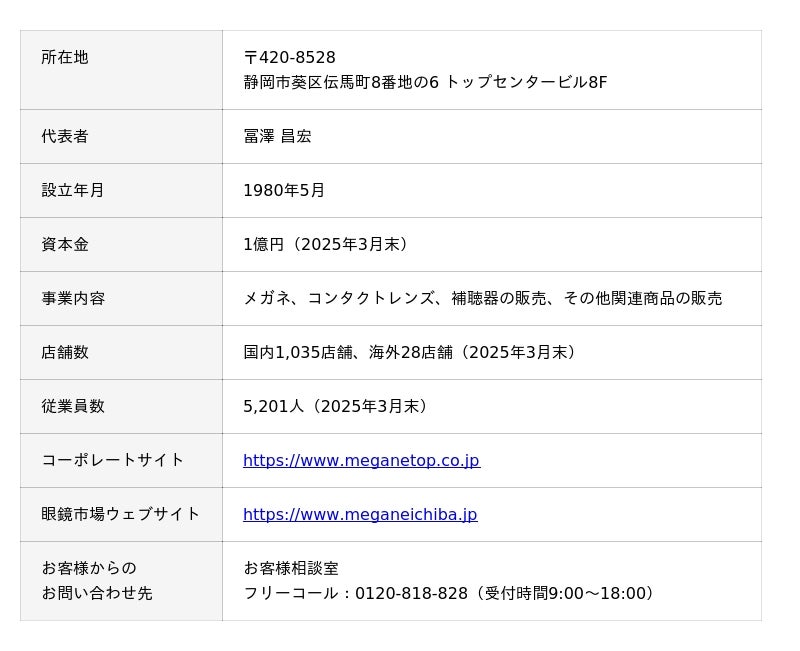This screenshot has width=800, height=651.
Task: Click the 事業内容 row label
Action: 73,298
